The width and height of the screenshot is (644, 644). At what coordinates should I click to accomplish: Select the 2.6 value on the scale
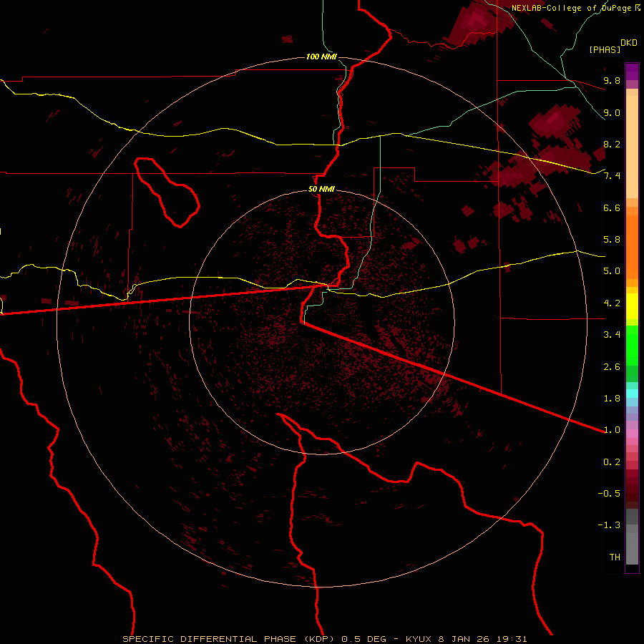[x=612, y=367]
